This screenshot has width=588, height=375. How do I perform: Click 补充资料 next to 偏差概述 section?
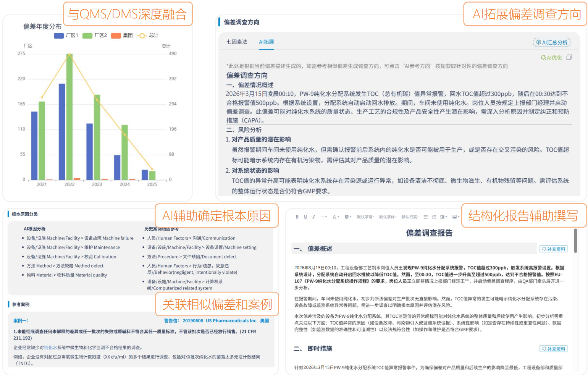(x=554, y=249)
